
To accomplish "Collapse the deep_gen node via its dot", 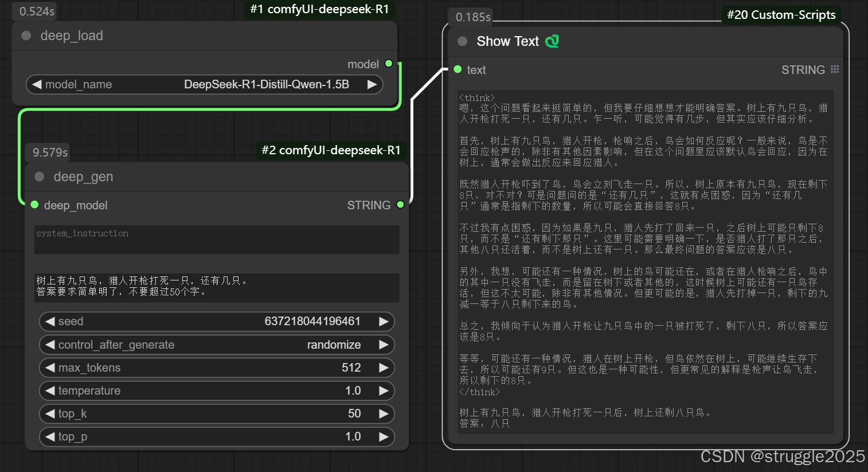I will (x=40, y=177).
